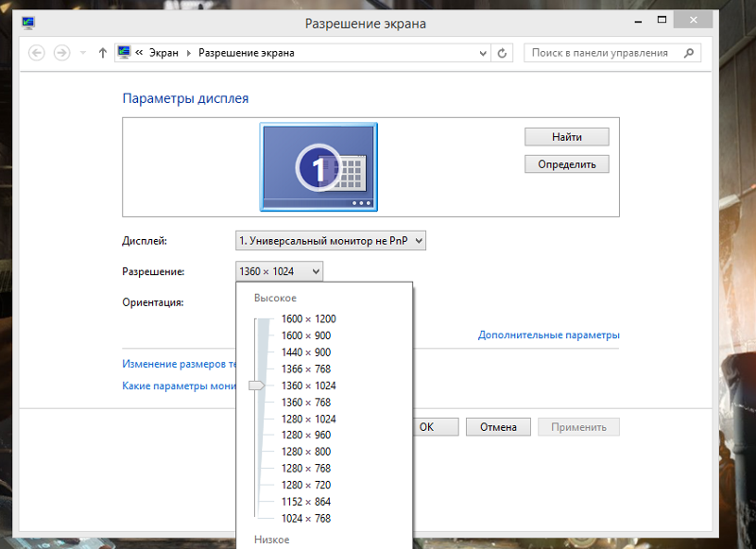Minimize the Разрешение экрана window
The width and height of the screenshot is (756, 549).
pyautogui.click(x=638, y=21)
